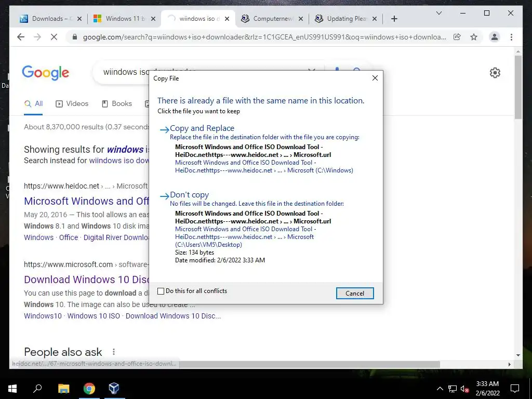
Task: Open Office sitelink under heidoc result
Action: [x=69, y=237]
